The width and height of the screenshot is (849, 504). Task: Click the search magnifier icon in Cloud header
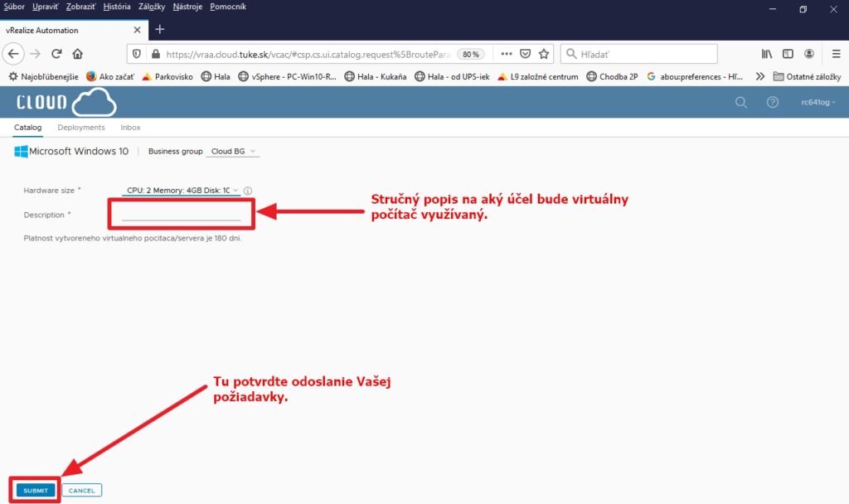(x=741, y=103)
